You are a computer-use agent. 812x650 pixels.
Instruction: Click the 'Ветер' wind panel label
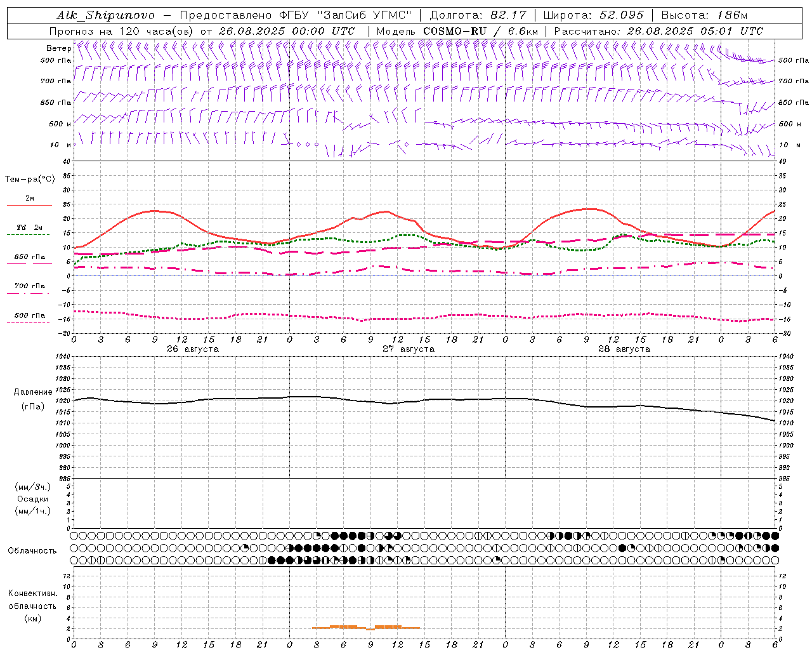point(59,48)
